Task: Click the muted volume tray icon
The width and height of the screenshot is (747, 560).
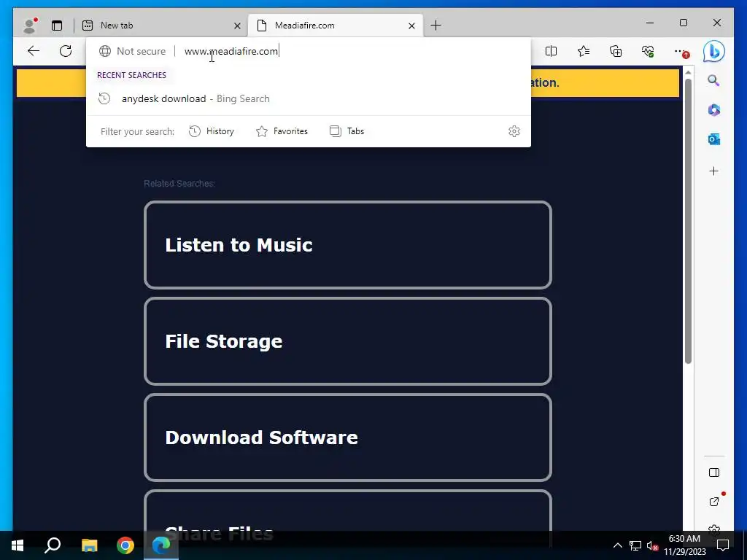Action: click(x=652, y=545)
